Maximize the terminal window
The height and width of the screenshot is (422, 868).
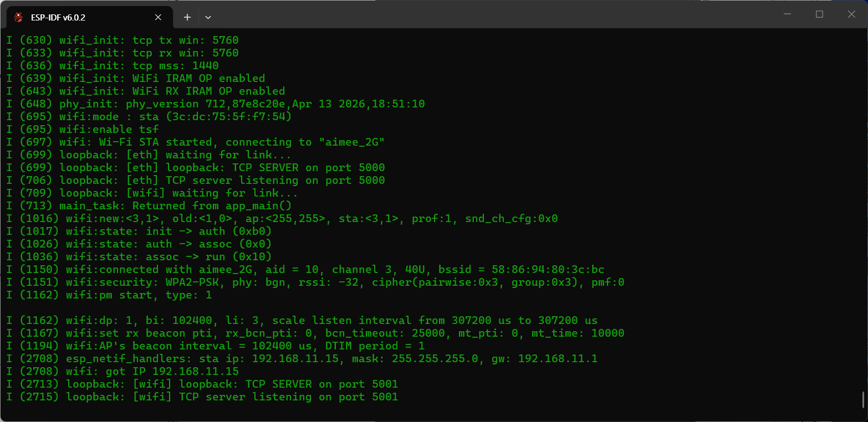click(x=819, y=14)
